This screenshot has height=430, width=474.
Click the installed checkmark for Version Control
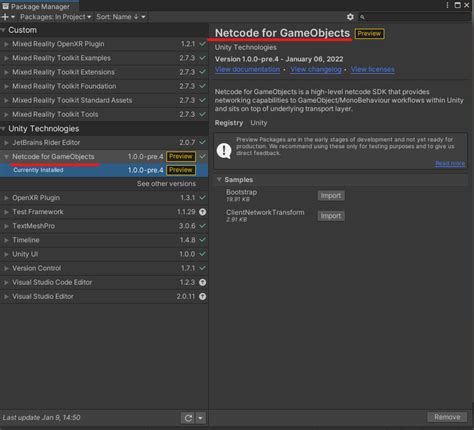coord(202,268)
